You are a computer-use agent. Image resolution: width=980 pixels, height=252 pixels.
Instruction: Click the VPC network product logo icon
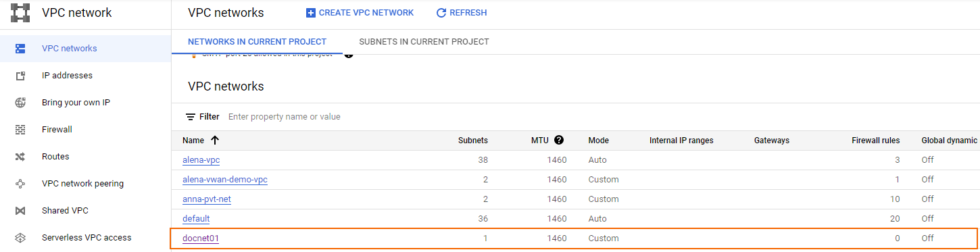coord(20,13)
